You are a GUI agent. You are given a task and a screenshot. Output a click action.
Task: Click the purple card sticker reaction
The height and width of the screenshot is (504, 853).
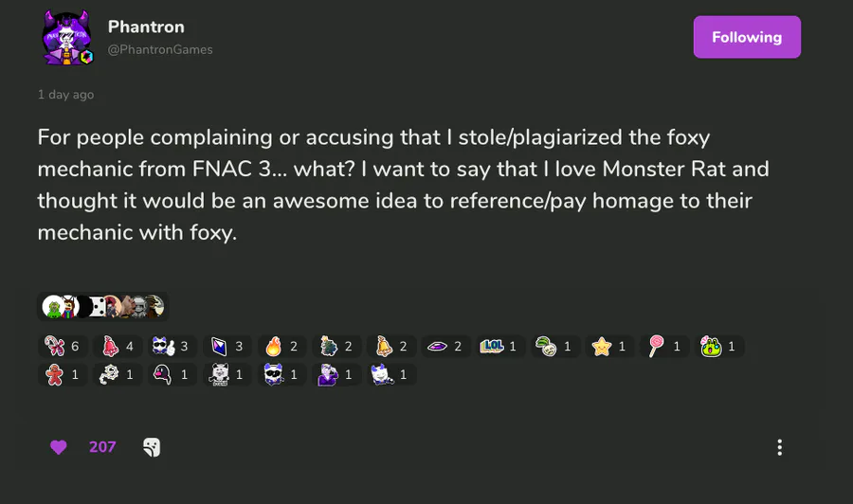pos(227,347)
